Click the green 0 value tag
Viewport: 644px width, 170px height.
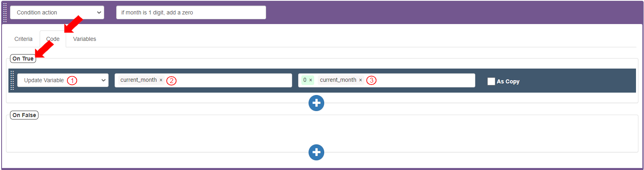click(x=305, y=80)
